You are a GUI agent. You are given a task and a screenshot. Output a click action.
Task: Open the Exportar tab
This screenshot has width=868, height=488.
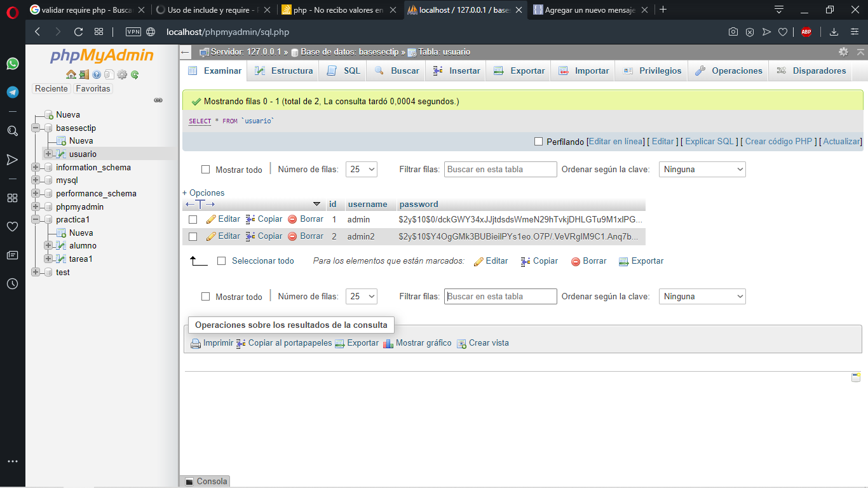(x=519, y=71)
